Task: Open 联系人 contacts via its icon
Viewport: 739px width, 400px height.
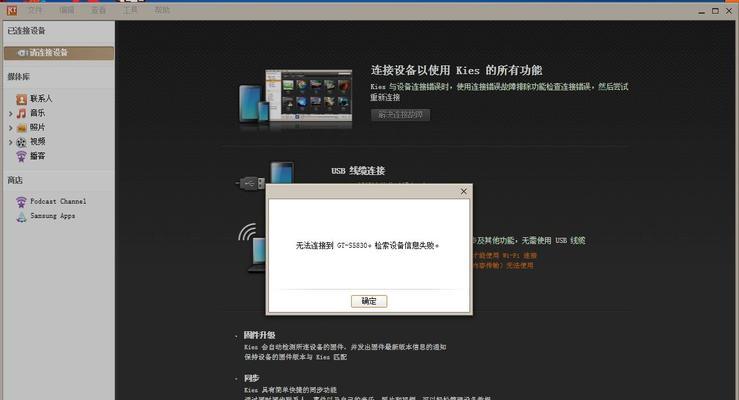Action: (21, 99)
